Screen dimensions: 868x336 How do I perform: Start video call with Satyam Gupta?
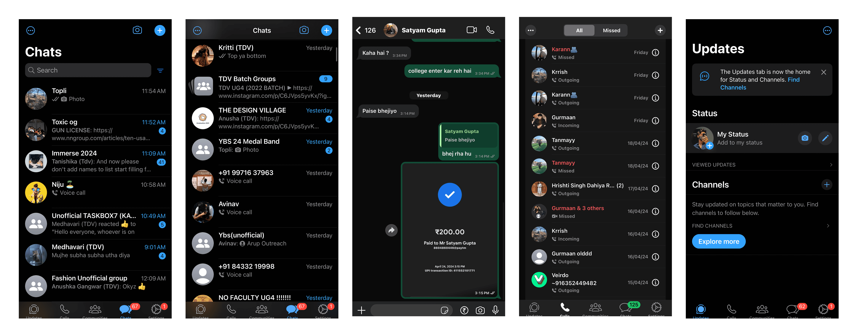pyautogui.click(x=471, y=30)
